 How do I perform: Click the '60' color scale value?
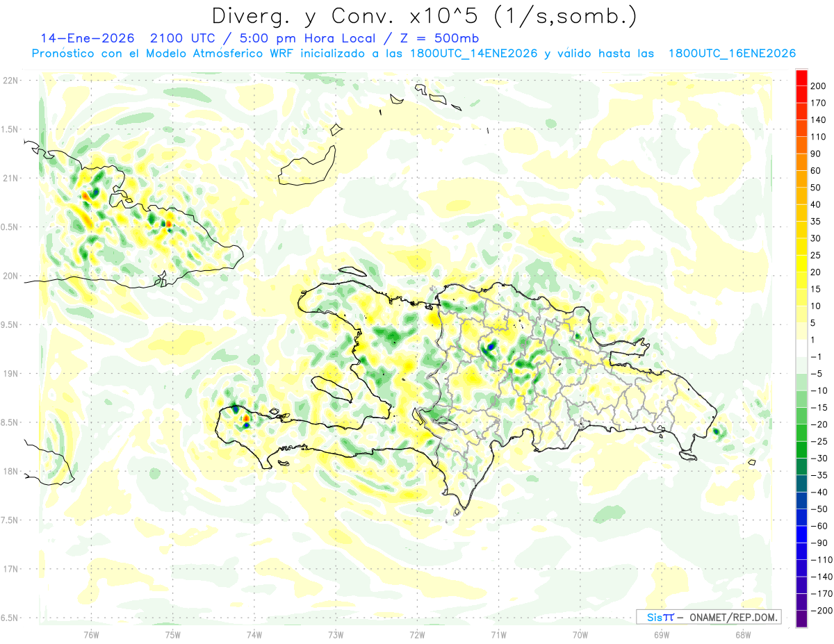pos(816,171)
